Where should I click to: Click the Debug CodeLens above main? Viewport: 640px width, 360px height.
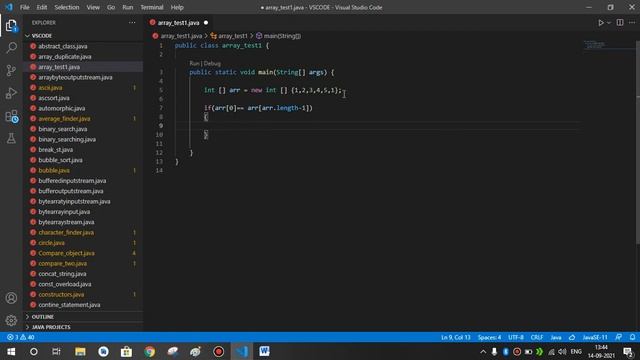[x=212, y=63]
